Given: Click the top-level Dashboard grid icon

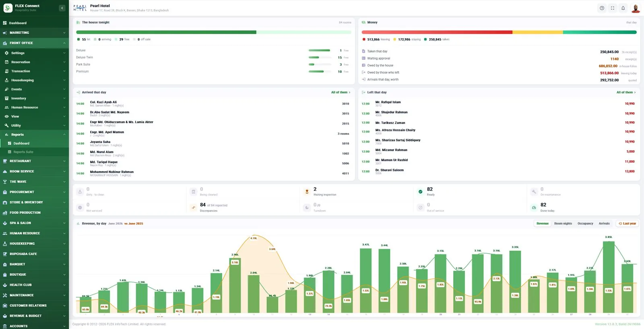Looking at the screenshot, I should coord(5,23).
